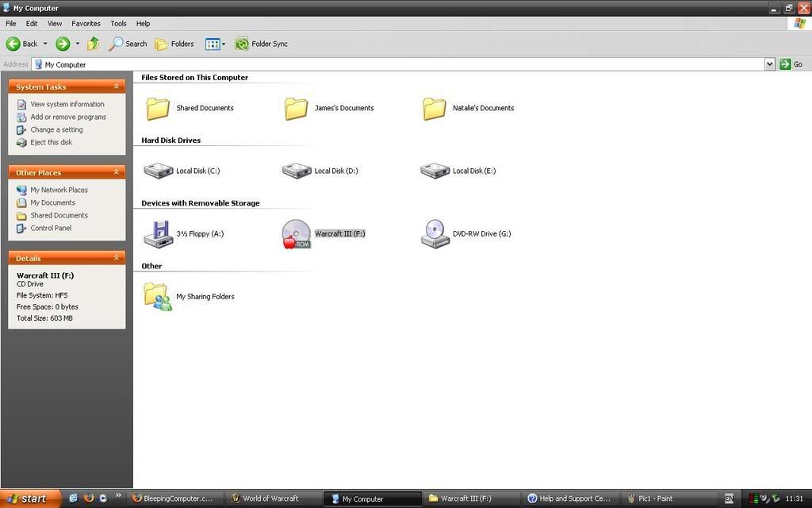
Task: Click Change a setting link
Action: pos(56,129)
